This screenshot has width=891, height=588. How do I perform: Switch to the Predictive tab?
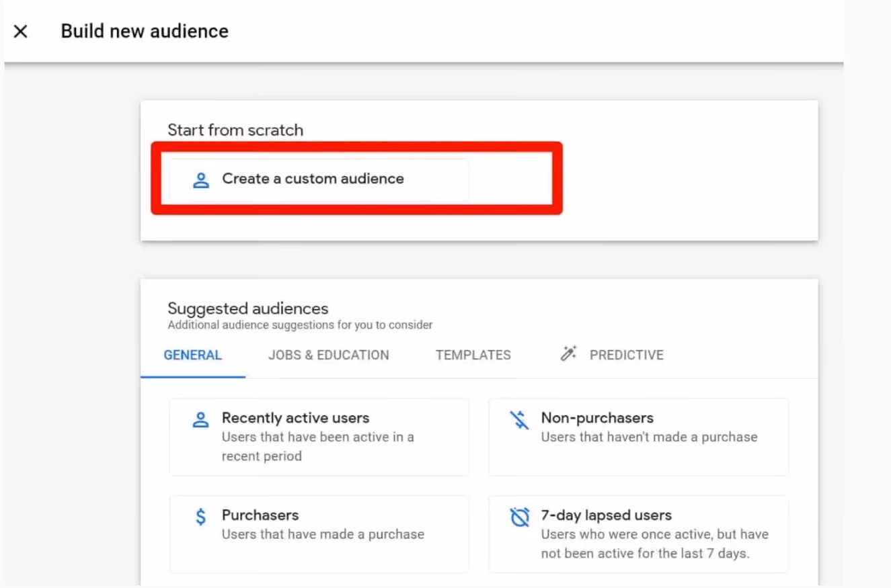(612, 355)
